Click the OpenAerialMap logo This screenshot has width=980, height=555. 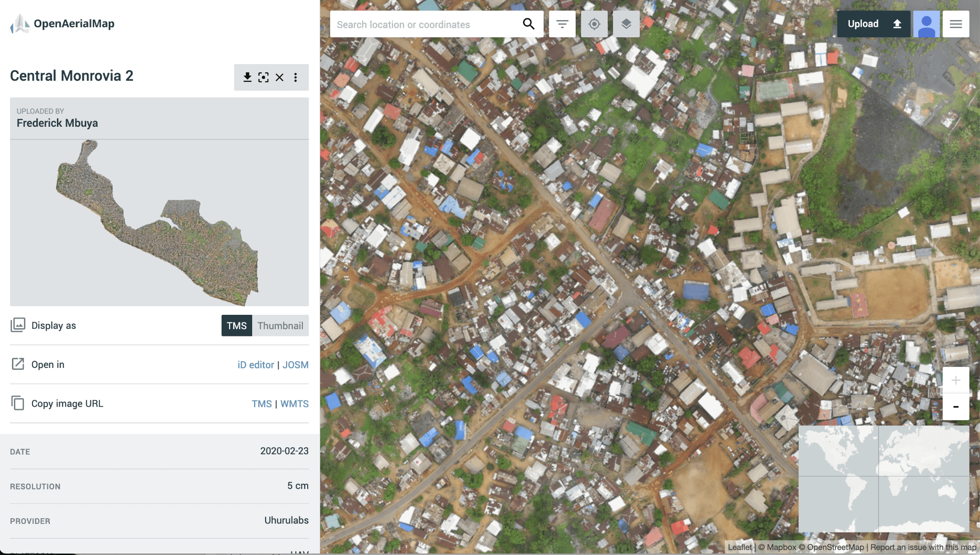click(62, 24)
